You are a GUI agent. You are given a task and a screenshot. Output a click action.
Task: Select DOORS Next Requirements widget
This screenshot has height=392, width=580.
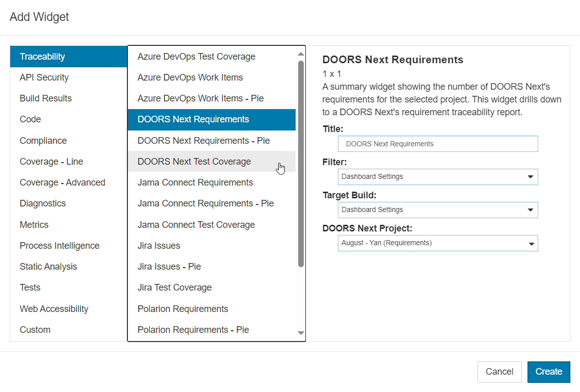212,119
